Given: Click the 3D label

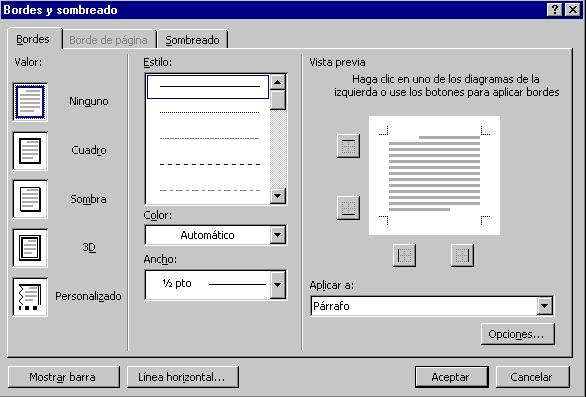Looking at the screenshot, I should pyautogui.click(x=89, y=247).
